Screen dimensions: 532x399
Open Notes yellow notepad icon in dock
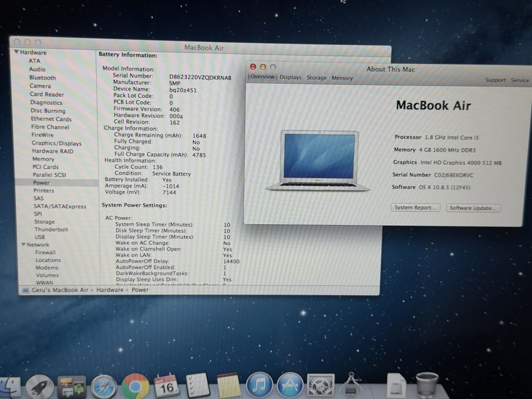click(229, 385)
